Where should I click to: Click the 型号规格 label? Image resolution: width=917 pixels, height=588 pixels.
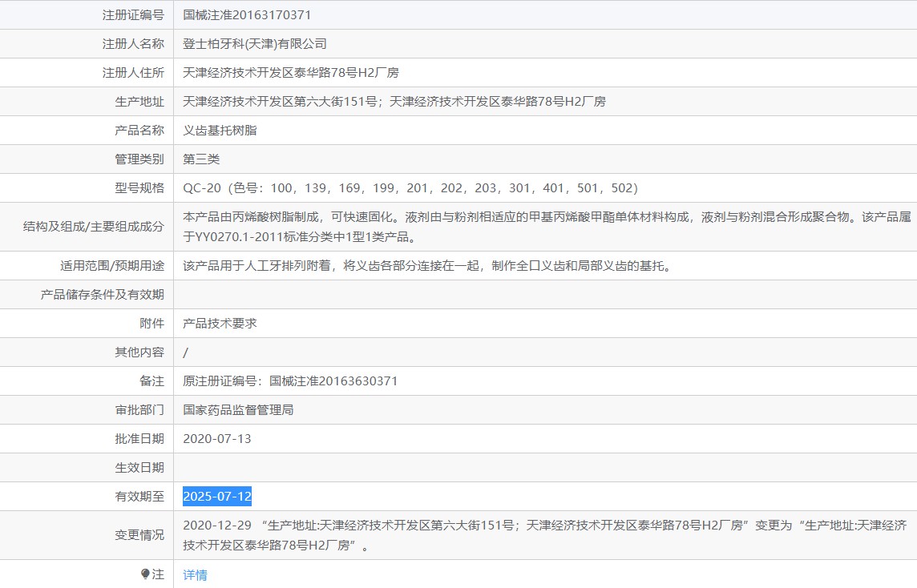pyautogui.click(x=139, y=188)
